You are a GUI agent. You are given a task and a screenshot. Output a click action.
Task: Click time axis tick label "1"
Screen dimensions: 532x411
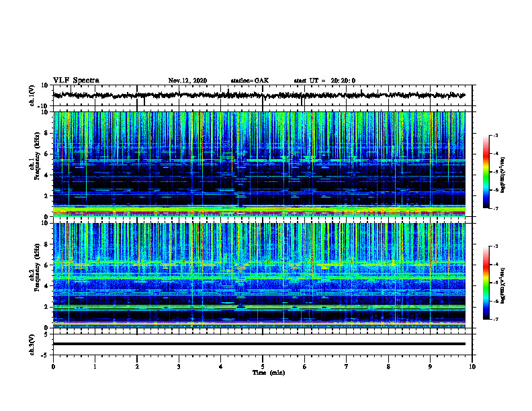click(95, 367)
